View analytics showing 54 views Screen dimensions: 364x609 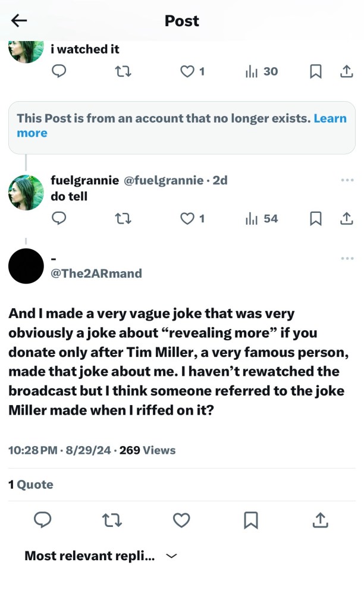pyautogui.click(x=262, y=219)
